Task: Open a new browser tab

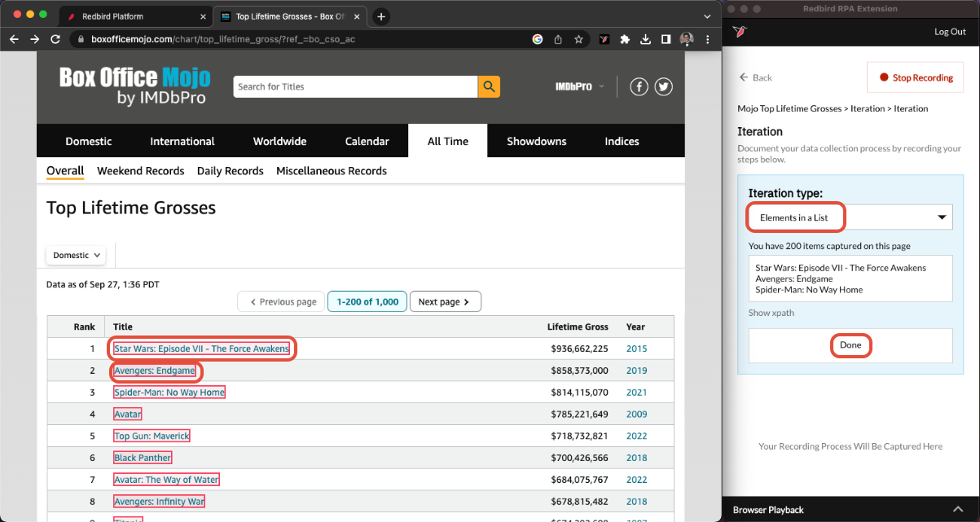Action: (x=380, y=16)
